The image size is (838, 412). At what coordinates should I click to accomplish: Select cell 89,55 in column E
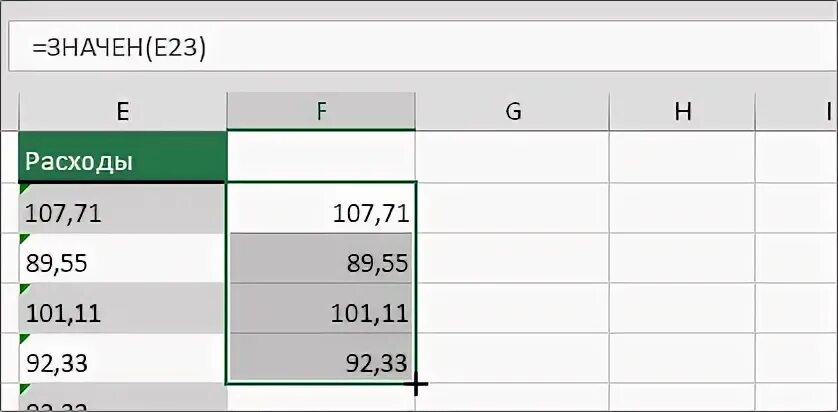(123, 258)
